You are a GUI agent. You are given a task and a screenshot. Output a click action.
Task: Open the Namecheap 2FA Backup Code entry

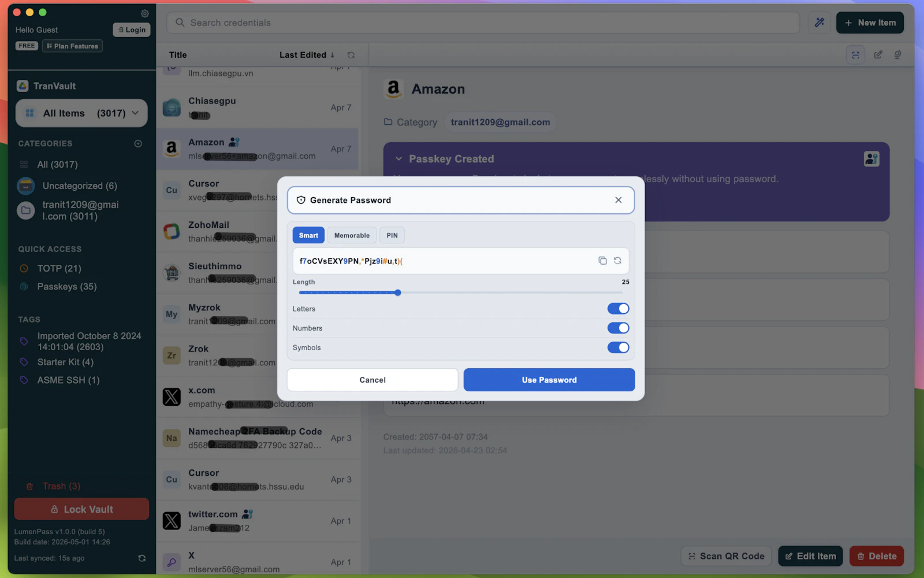point(259,438)
